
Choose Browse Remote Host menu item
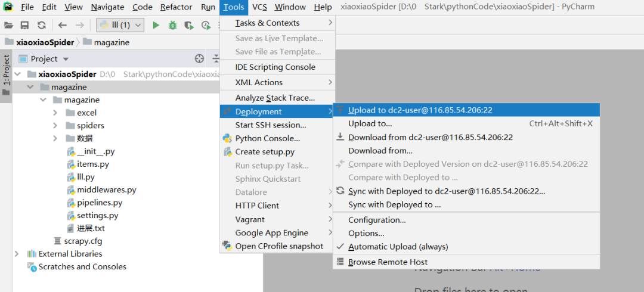388,262
